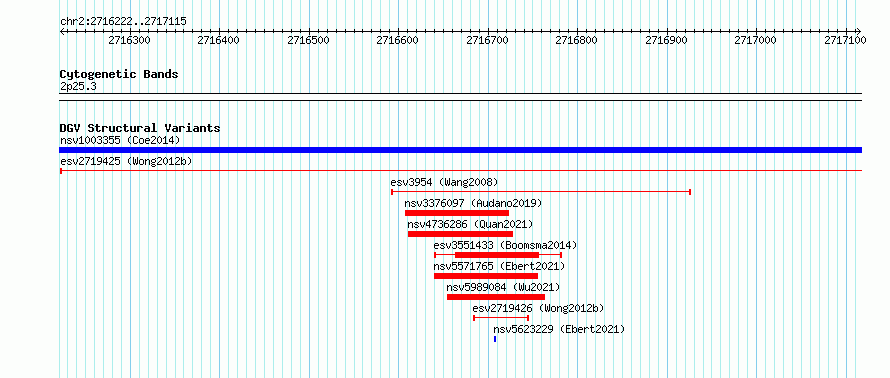Click the 2717000 ruler tick label
890x378 pixels.
[x=756, y=40]
